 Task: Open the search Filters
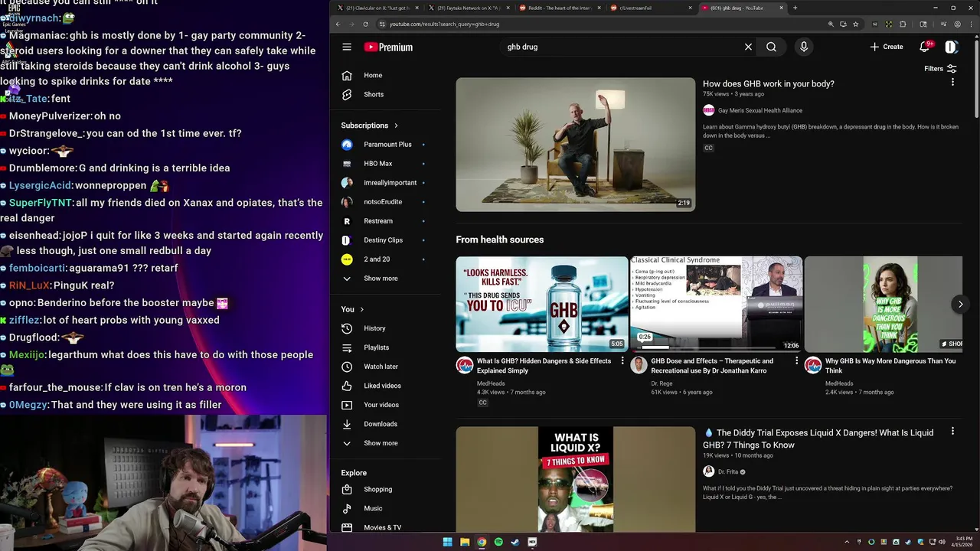pyautogui.click(x=940, y=69)
